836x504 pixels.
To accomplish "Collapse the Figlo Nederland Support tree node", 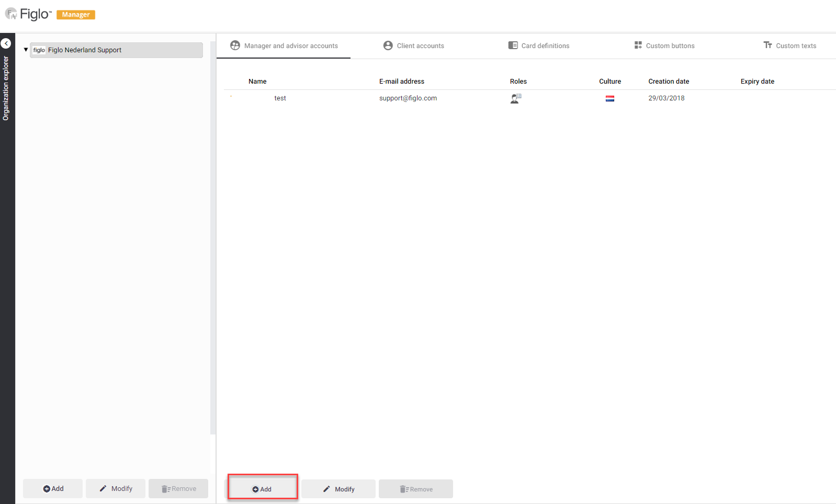I will point(26,50).
